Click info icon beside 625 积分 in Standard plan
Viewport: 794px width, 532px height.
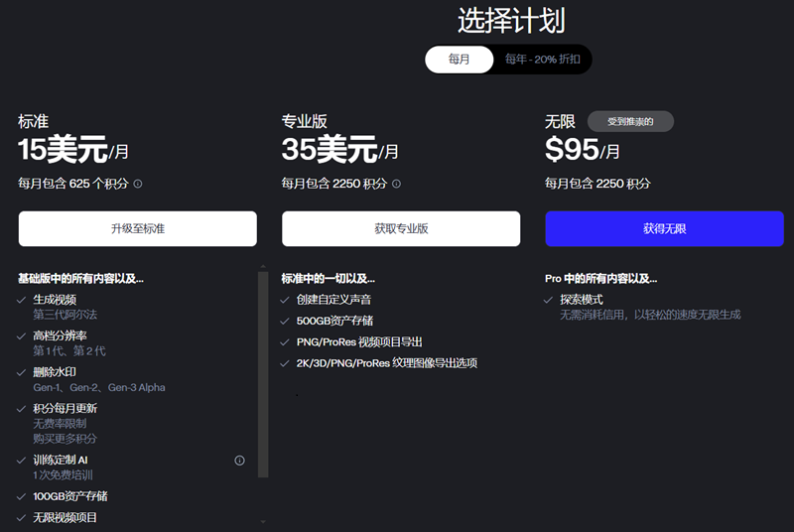coord(138,184)
